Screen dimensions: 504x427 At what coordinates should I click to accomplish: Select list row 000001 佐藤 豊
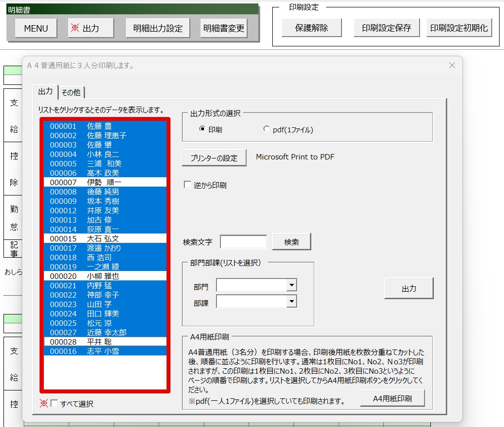[x=105, y=126]
